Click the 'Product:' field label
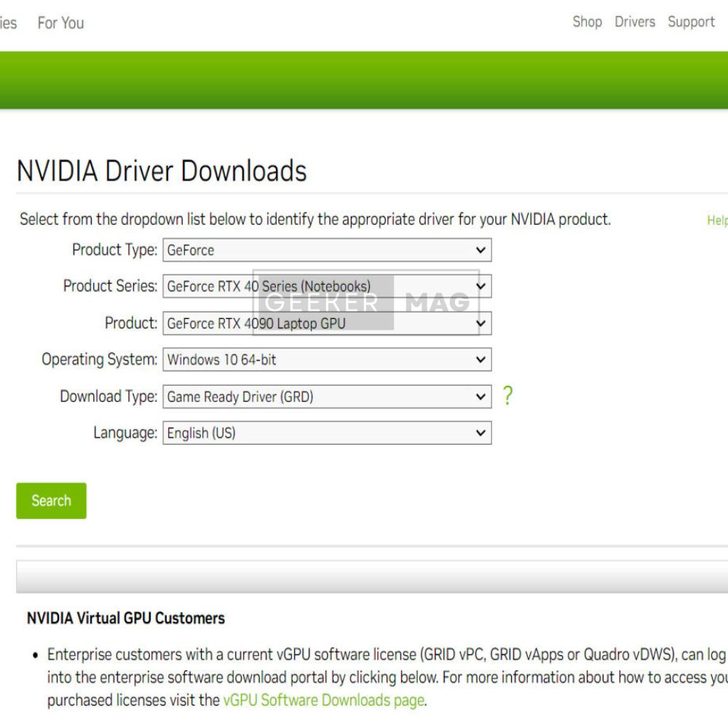The height and width of the screenshot is (728, 728). pos(131,323)
